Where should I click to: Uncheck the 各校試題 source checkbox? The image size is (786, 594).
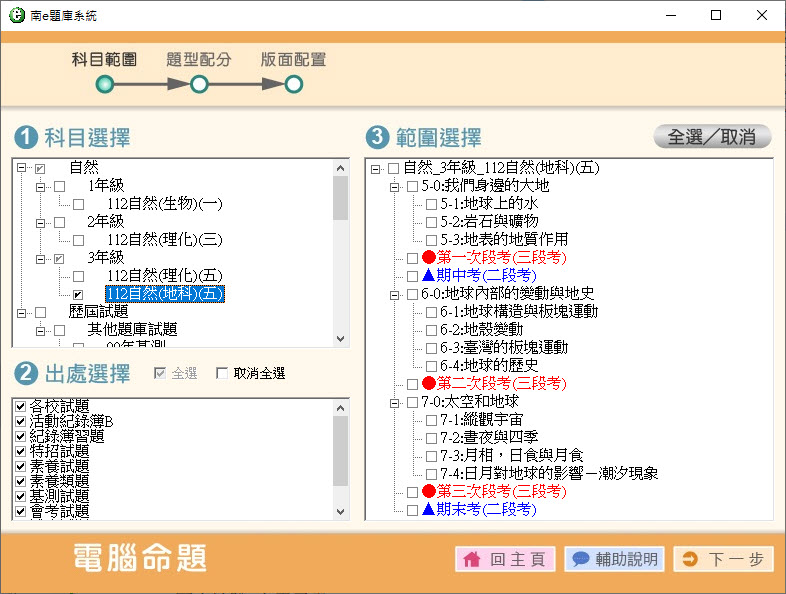(22, 407)
